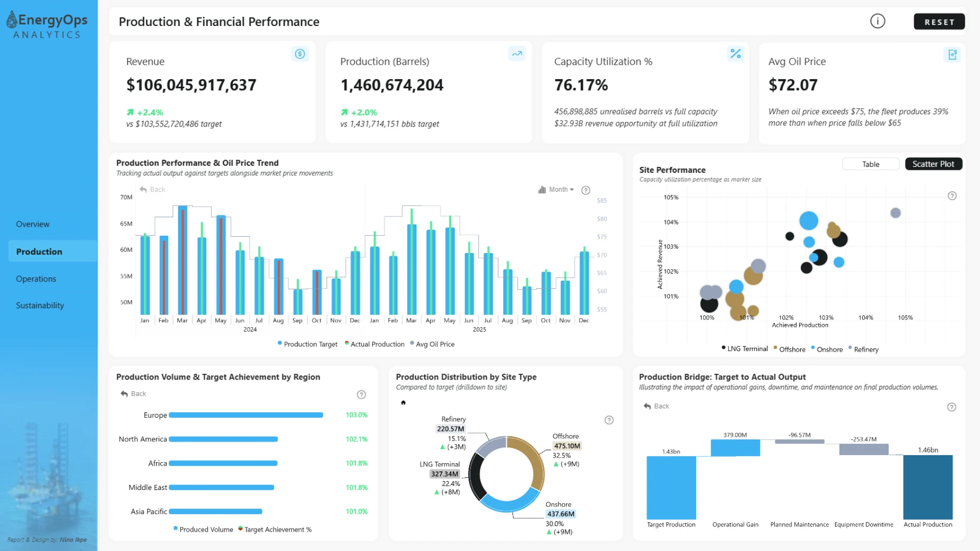980x551 pixels.
Task: Open help icon on Production Performance chart
Action: point(586,190)
